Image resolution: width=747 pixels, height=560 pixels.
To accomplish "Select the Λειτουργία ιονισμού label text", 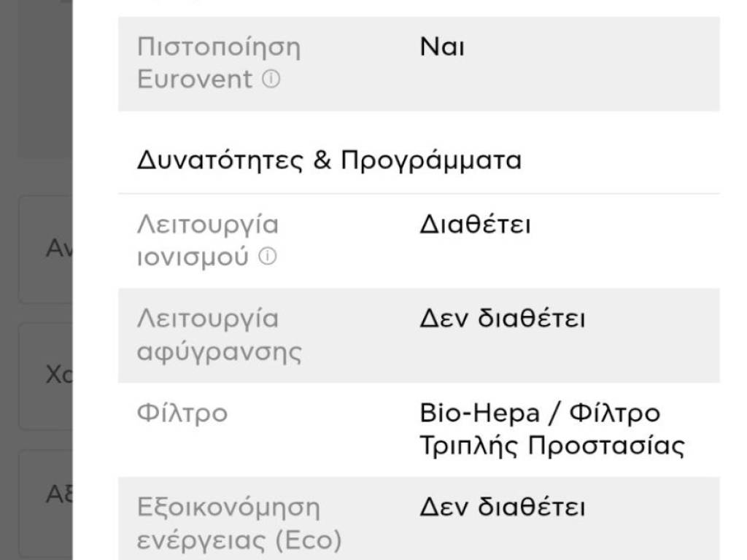I will click(x=207, y=241).
